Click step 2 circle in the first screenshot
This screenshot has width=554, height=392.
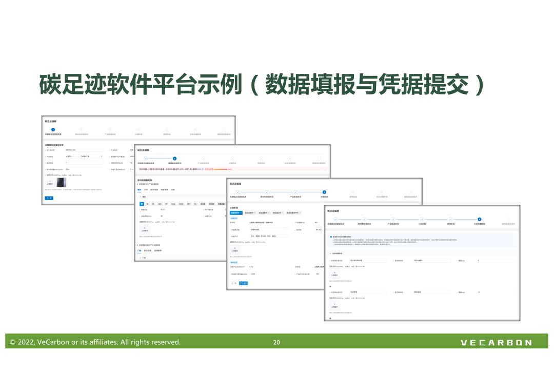pyautogui.click(x=82, y=130)
